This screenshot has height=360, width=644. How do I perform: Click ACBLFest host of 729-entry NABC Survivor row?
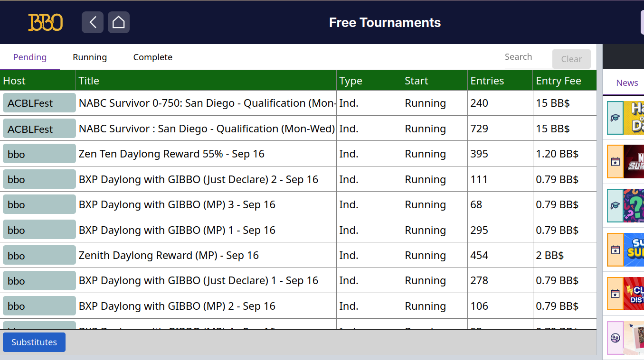click(39, 129)
